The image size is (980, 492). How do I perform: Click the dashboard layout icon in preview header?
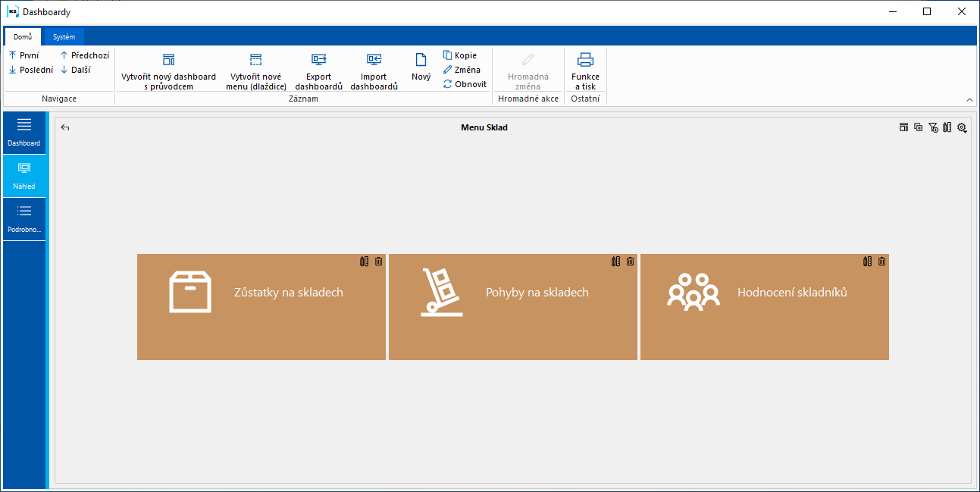pos(903,127)
